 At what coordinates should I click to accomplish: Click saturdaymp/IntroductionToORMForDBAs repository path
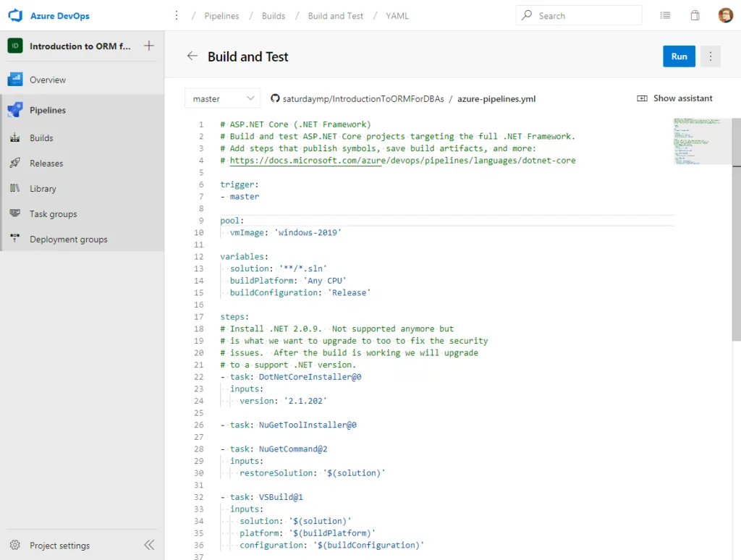point(363,99)
